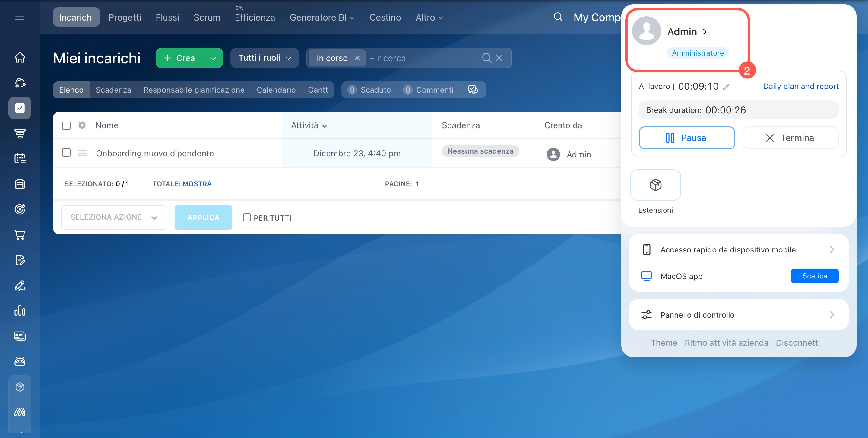This screenshot has height=438, width=868.
Task: Open the calendar sidebar icon
Action: (x=20, y=158)
